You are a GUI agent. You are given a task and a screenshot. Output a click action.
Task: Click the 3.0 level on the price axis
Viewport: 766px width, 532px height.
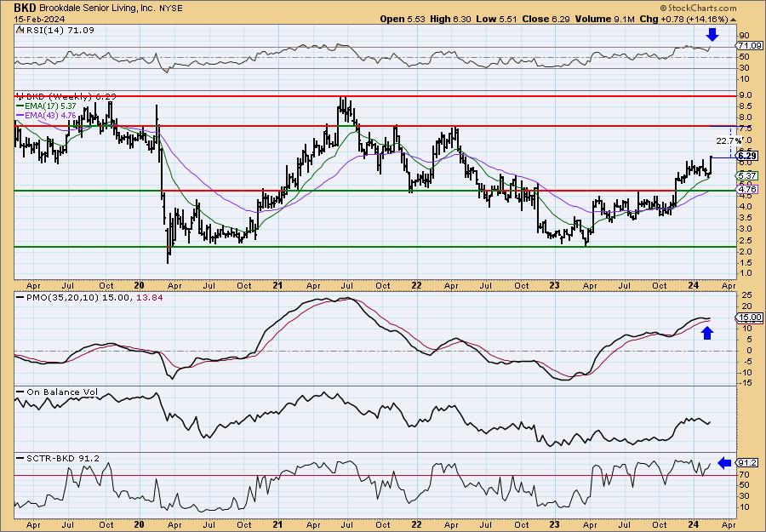pyautogui.click(x=746, y=229)
